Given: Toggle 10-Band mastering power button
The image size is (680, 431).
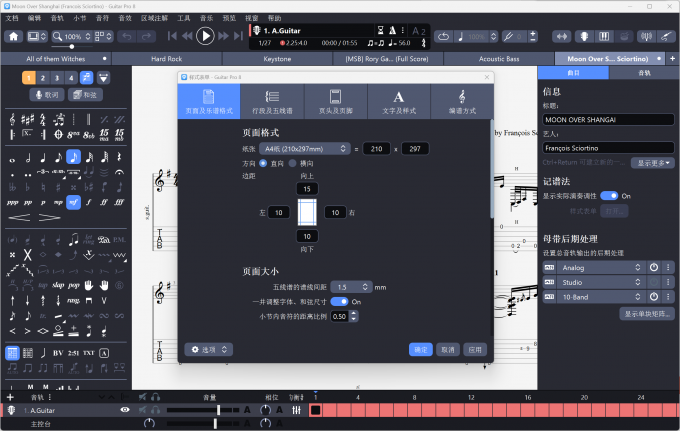Looking at the screenshot, I should [x=654, y=297].
